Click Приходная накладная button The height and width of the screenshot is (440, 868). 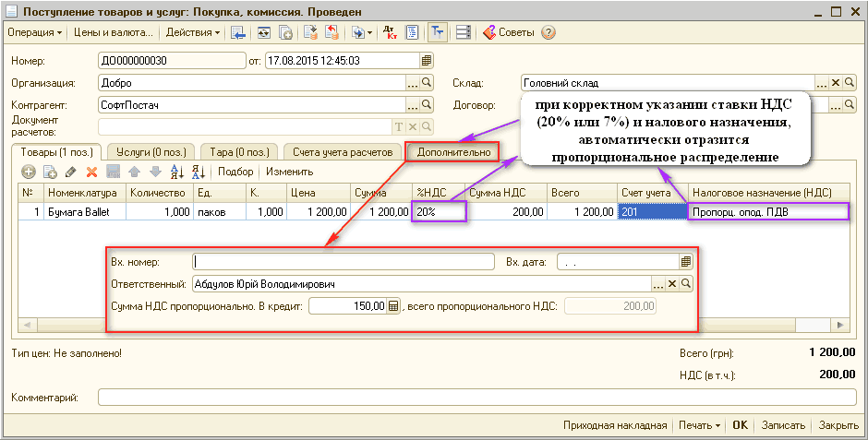tap(615, 425)
